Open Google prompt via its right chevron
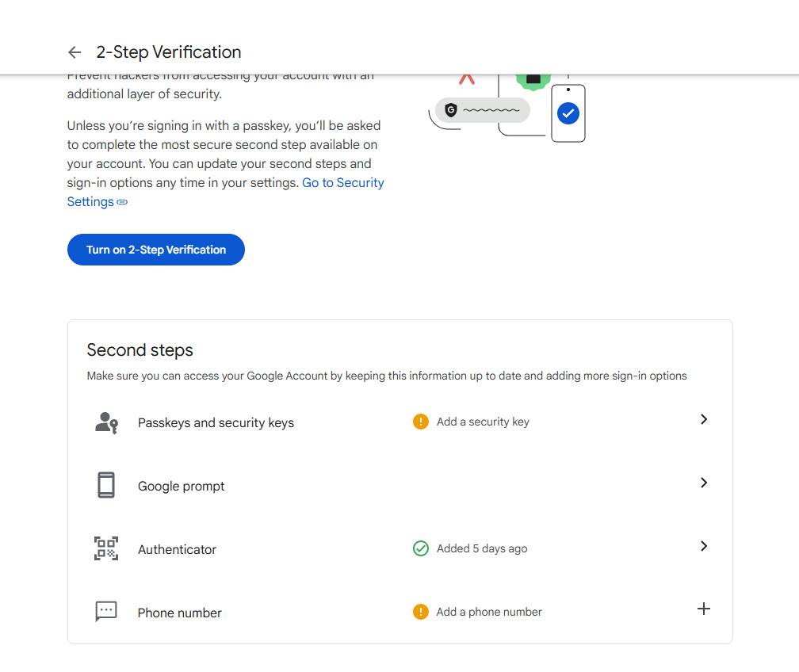Image resolution: width=799 pixels, height=672 pixels. (704, 483)
